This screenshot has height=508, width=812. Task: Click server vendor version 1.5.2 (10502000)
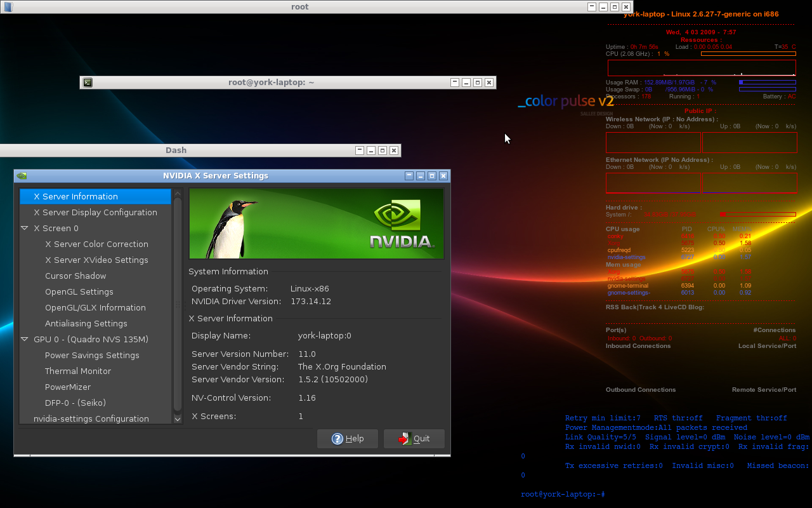tap(333, 380)
